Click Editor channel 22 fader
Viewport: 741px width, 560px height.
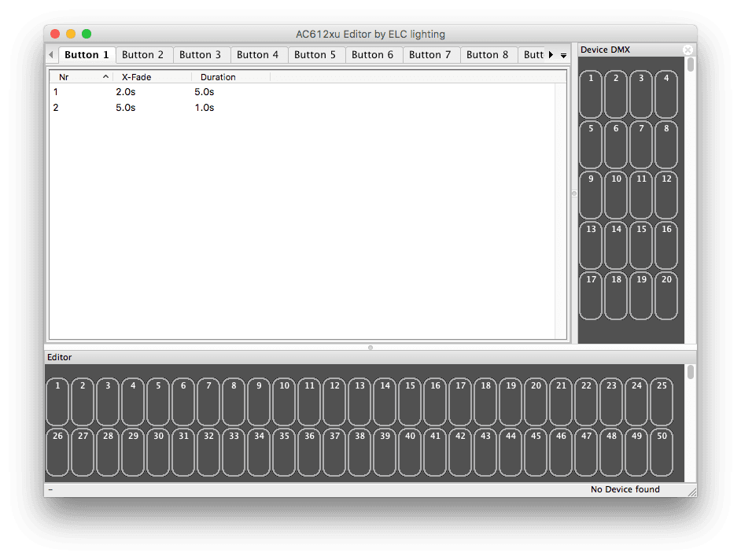pos(587,402)
